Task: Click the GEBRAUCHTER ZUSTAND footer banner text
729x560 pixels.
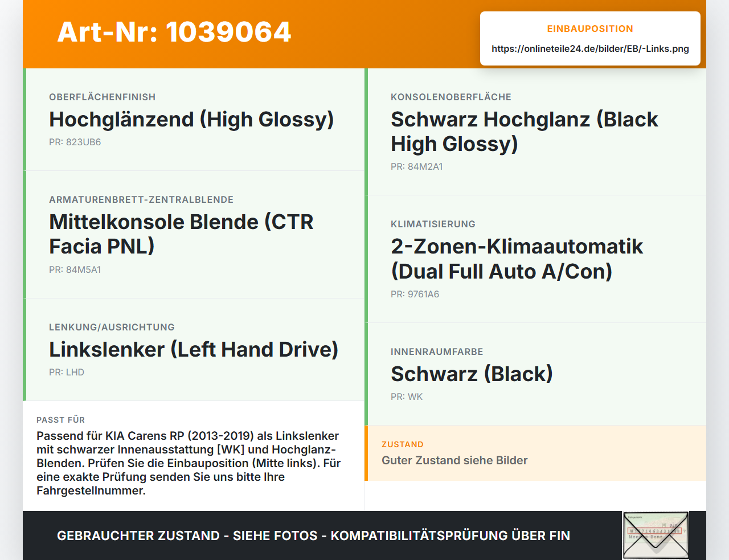Action: [x=313, y=536]
